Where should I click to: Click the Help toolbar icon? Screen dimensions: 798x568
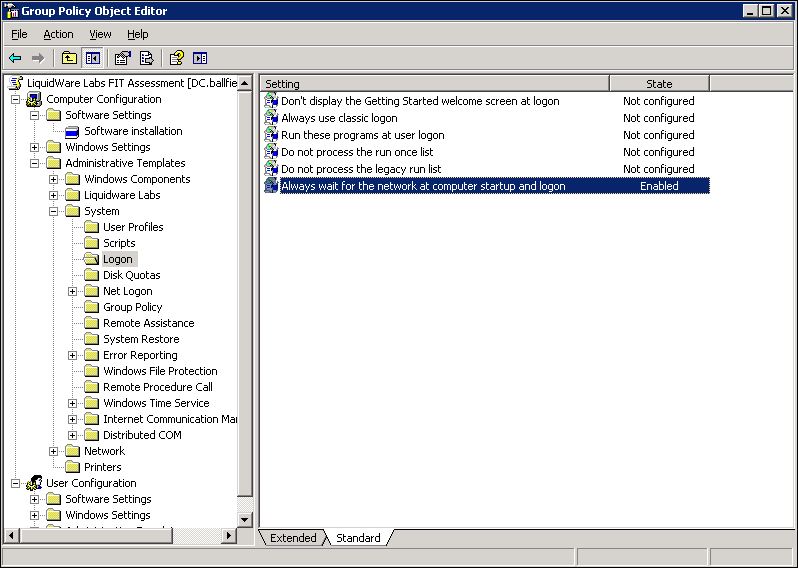click(x=176, y=58)
